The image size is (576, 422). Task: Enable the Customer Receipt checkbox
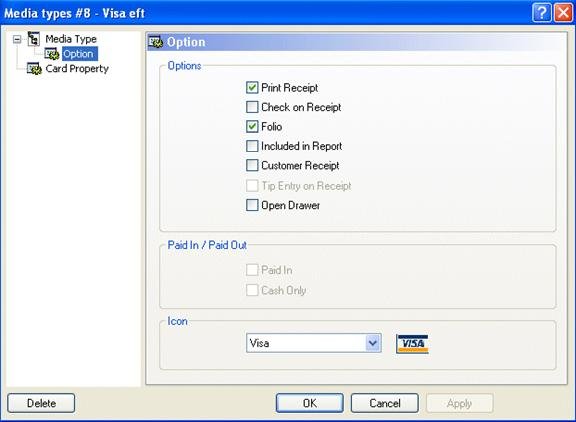(x=252, y=166)
